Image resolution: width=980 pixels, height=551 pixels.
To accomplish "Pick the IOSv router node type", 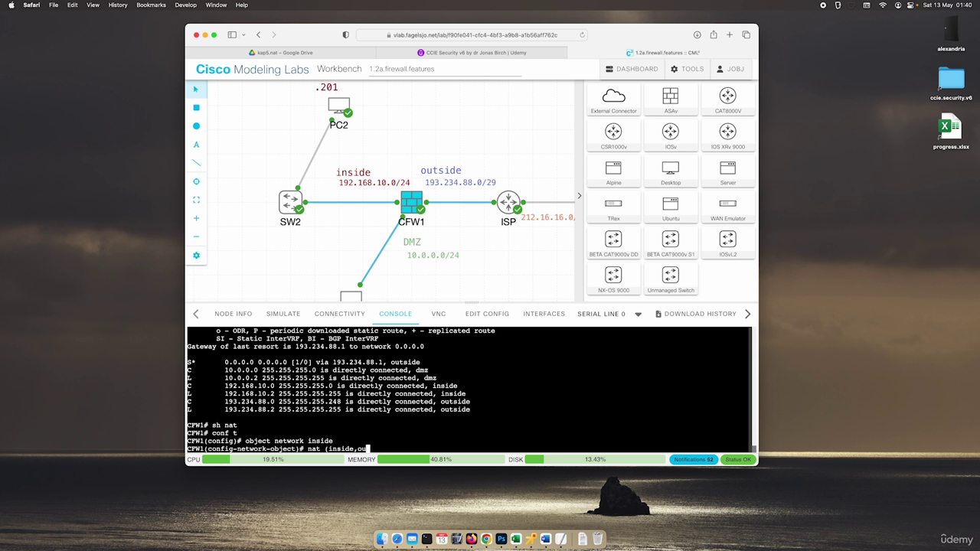I will point(671,136).
